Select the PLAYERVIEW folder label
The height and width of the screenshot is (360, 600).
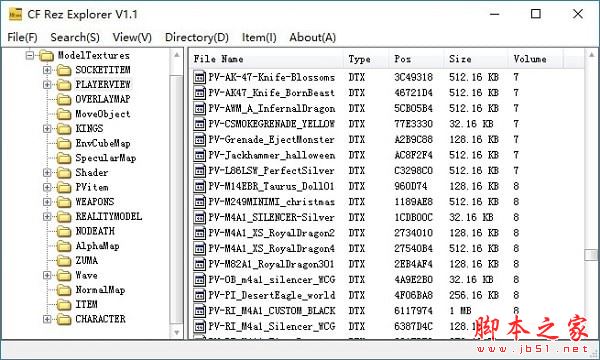click(103, 85)
